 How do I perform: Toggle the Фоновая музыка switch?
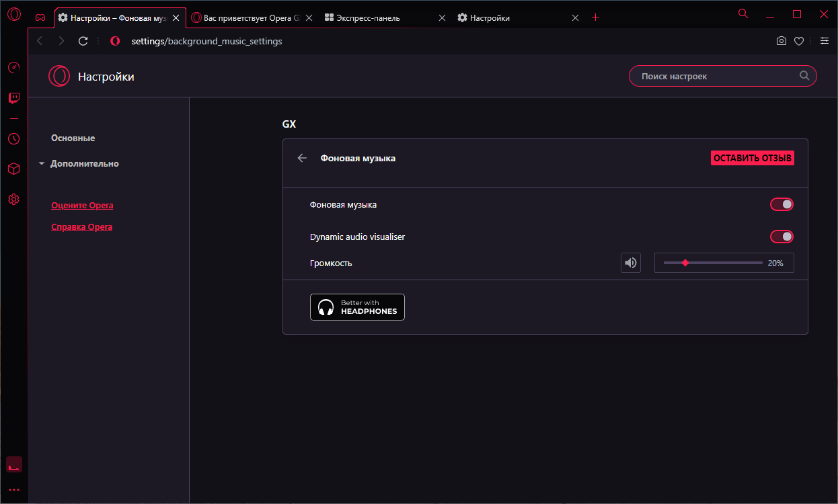[x=782, y=204]
